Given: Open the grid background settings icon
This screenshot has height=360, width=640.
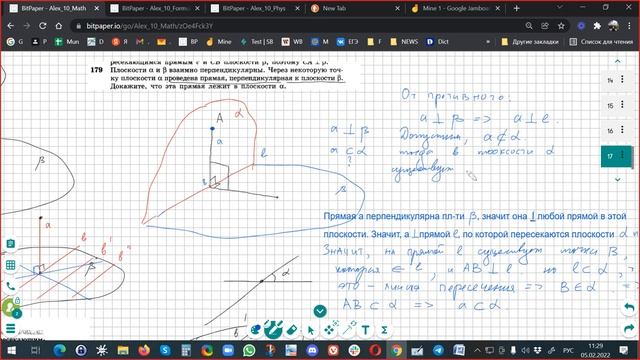Looking at the screenshot, I should tap(11, 265).
